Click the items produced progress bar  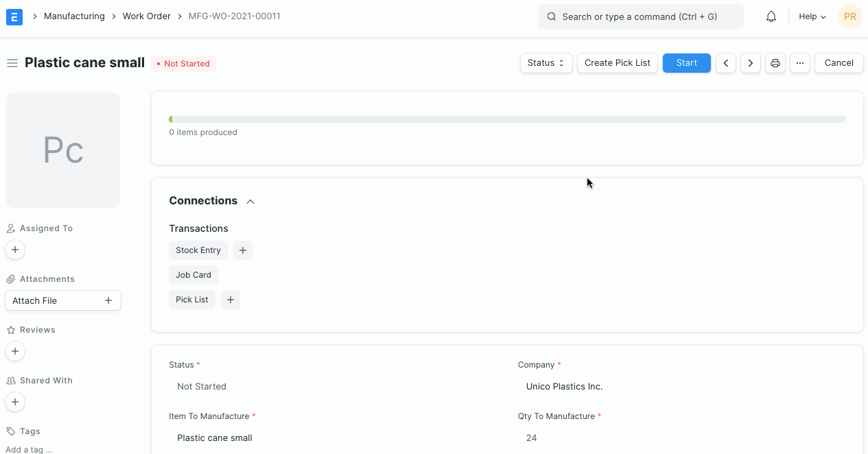pos(507,119)
